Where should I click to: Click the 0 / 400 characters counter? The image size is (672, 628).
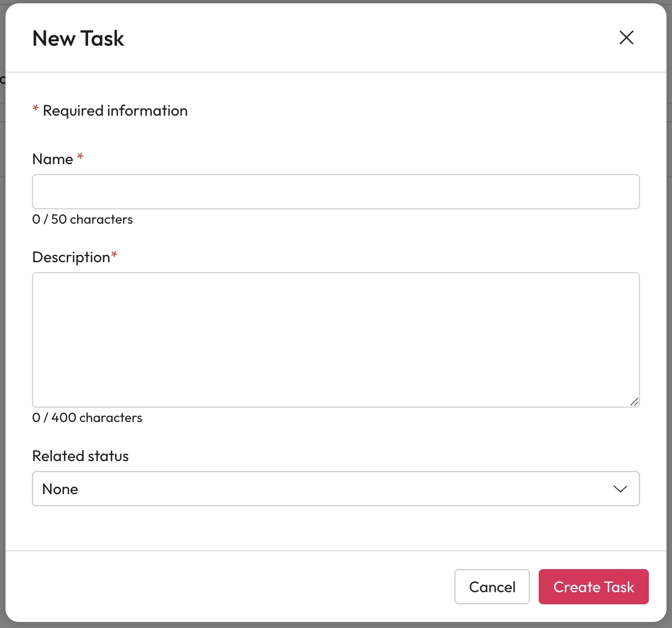tap(87, 418)
